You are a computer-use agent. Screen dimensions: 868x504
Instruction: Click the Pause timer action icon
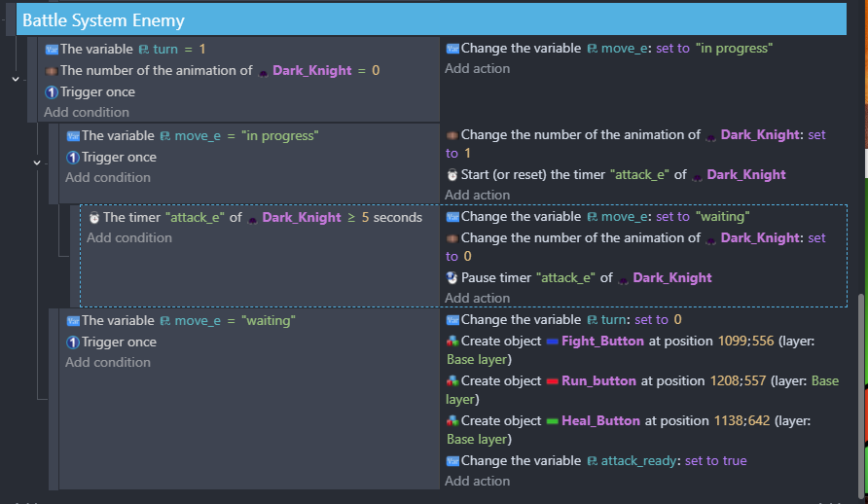(x=452, y=277)
